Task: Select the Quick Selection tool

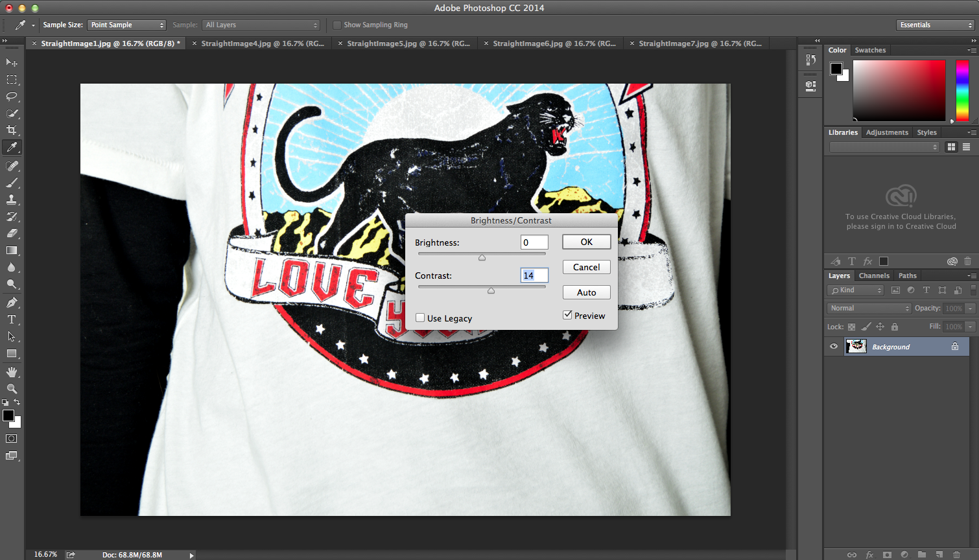Action: click(x=12, y=113)
